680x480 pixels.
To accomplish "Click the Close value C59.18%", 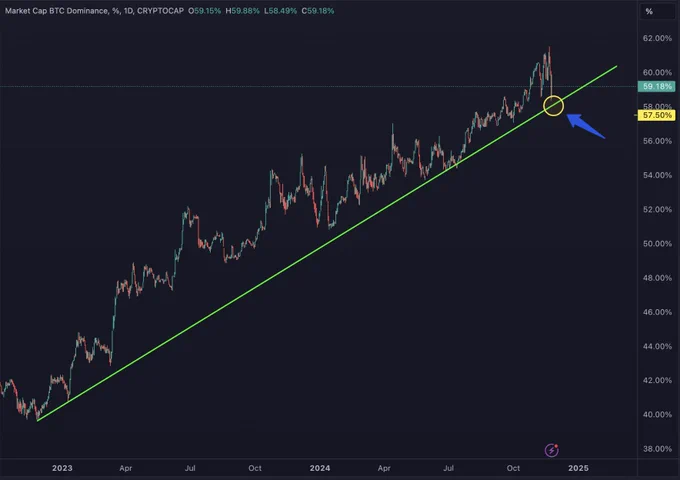I will point(318,11).
